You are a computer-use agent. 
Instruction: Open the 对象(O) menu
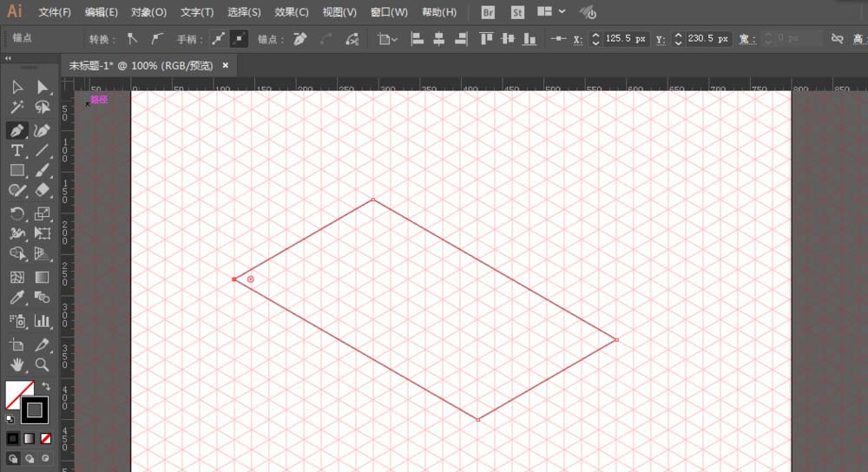[x=149, y=11]
